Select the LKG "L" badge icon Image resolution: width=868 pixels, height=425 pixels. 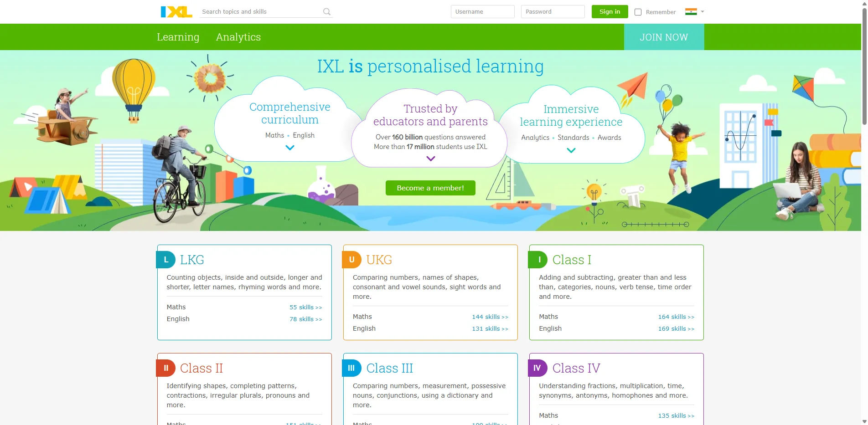pos(167,260)
